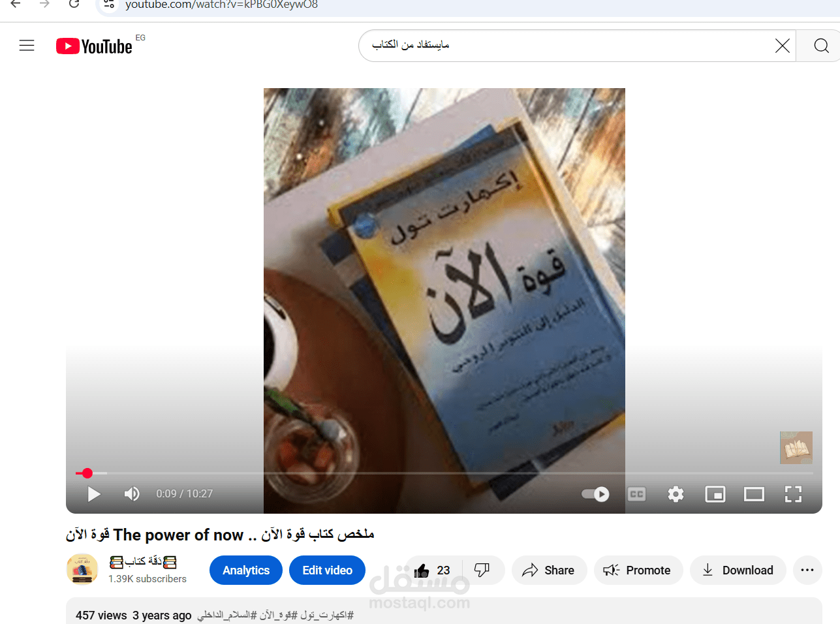Go forward in the browser
The width and height of the screenshot is (840, 624).
pyautogui.click(x=45, y=4)
